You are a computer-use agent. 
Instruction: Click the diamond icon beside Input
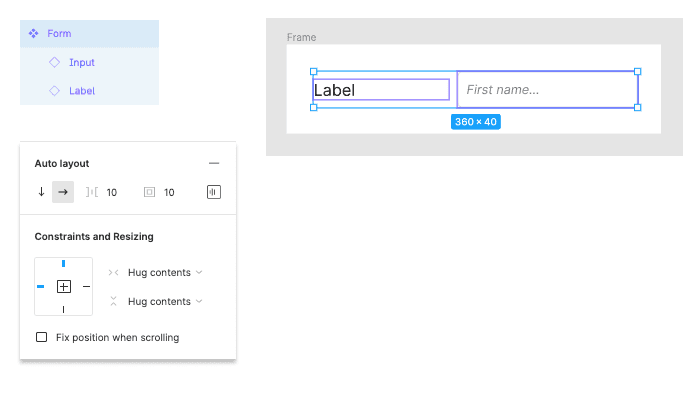tap(54, 62)
